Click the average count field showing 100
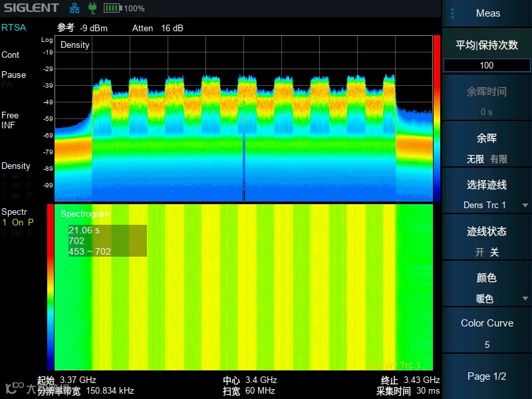The height and width of the screenshot is (399, 532). 487,65
